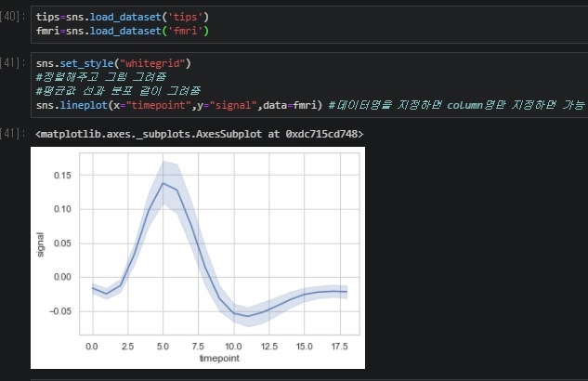Click the 0.05 y-axis tick label
This screenshot has height=381, width=588.
(x=62, y=243)
